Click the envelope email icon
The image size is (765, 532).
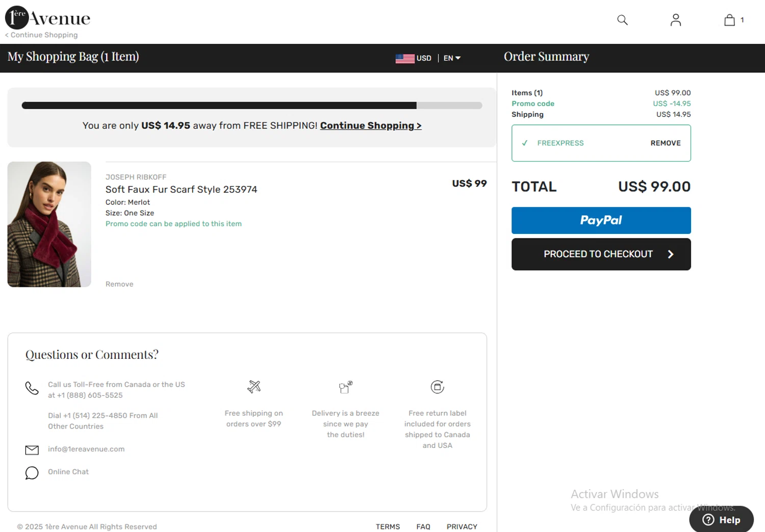[x=32, y=450]
